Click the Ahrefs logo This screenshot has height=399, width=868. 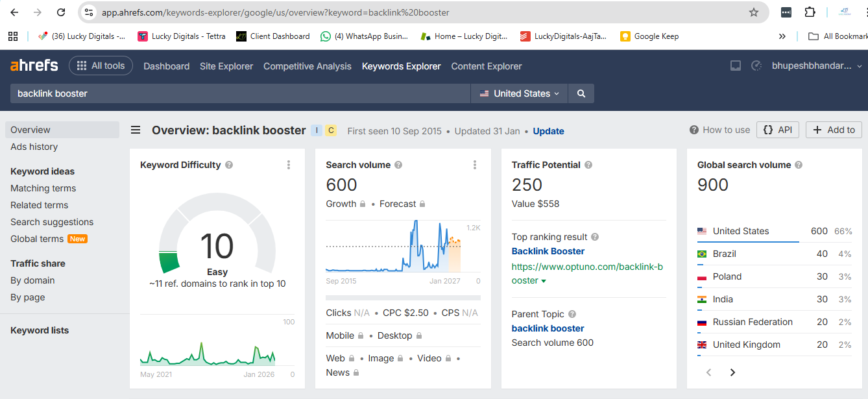coord(34,66)
